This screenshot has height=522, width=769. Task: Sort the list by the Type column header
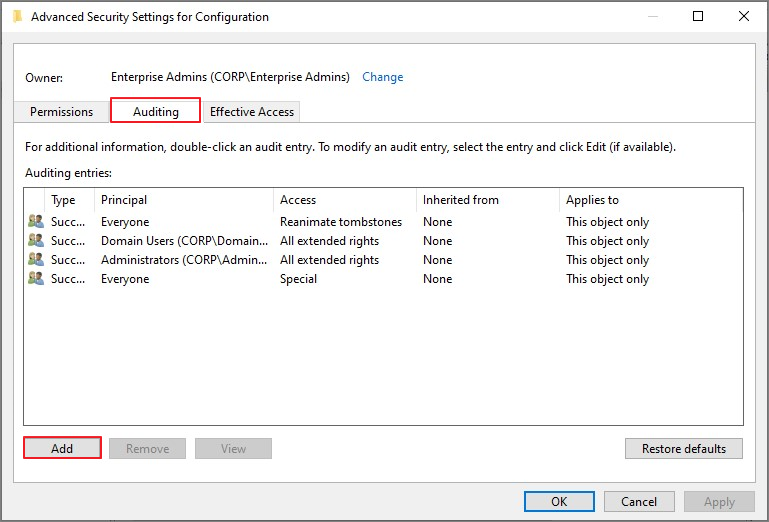click(x=69, y=200)
